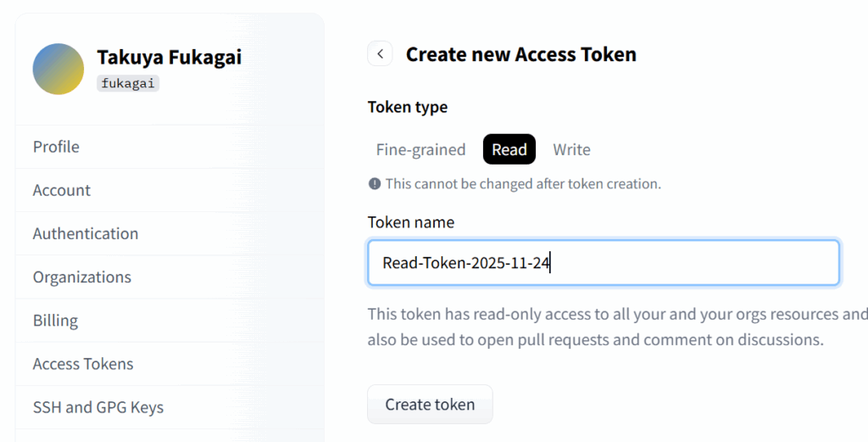Navigate to Organizations in the sidebar
Image resolution: width=868 pixels, height=442 pixels.
[x=82, y=277]
